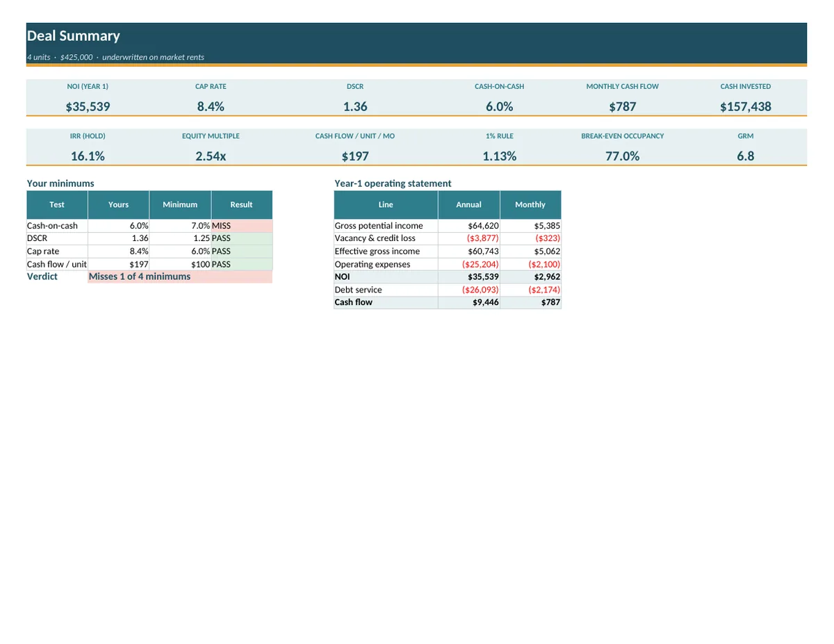
Task: Click the ($25,204) operating expenses cell
Action: point(469,264)
